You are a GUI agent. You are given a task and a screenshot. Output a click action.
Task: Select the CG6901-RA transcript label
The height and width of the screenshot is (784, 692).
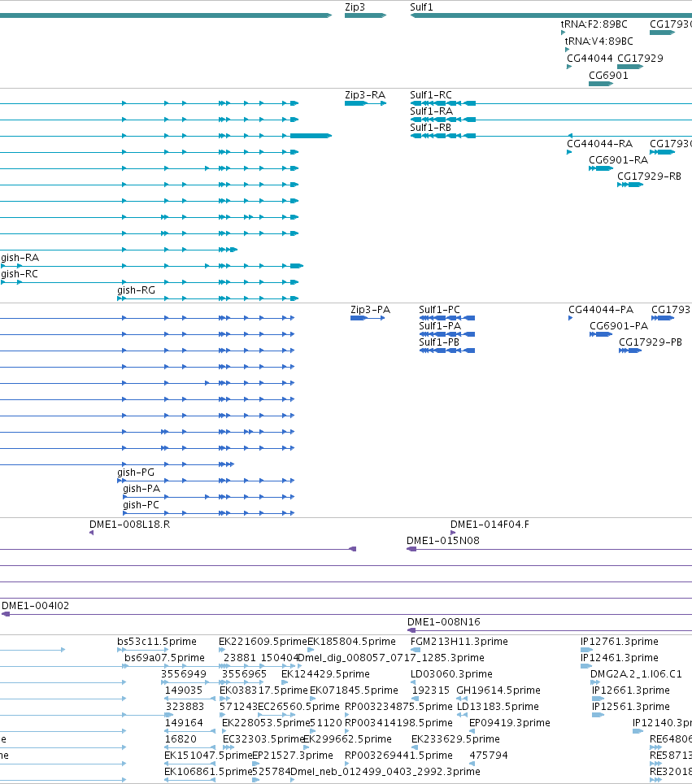619,160
